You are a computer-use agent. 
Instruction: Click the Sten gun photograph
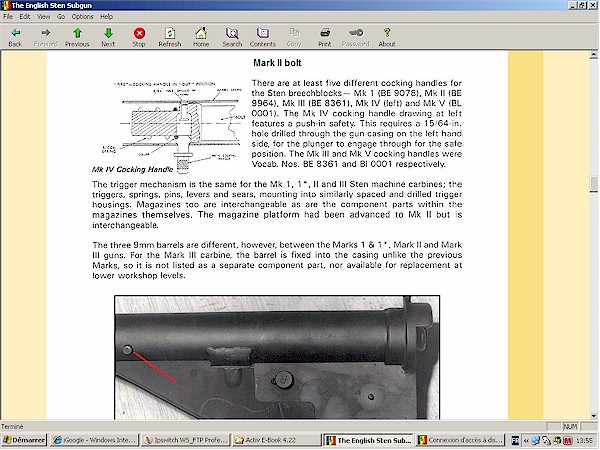[277, 357]
